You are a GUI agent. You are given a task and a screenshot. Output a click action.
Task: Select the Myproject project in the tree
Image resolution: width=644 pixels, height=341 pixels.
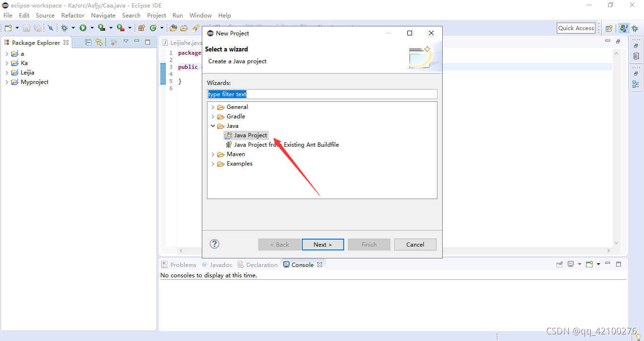pyautogui.click(x=34, y=82)
